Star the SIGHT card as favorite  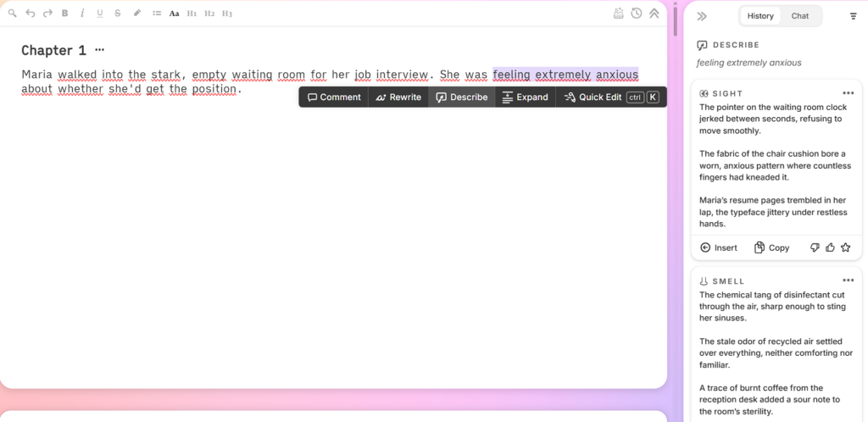pos(845,247)
